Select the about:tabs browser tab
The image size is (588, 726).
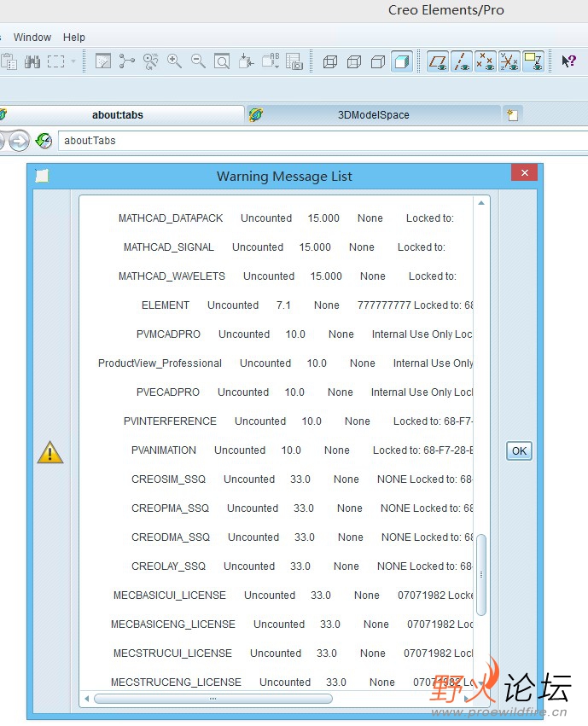(121, 115)
